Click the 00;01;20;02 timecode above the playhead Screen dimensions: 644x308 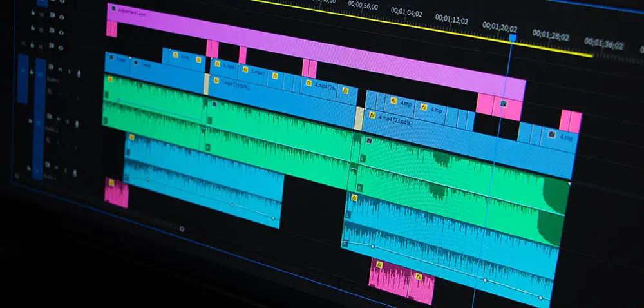[x=500, y=27]
